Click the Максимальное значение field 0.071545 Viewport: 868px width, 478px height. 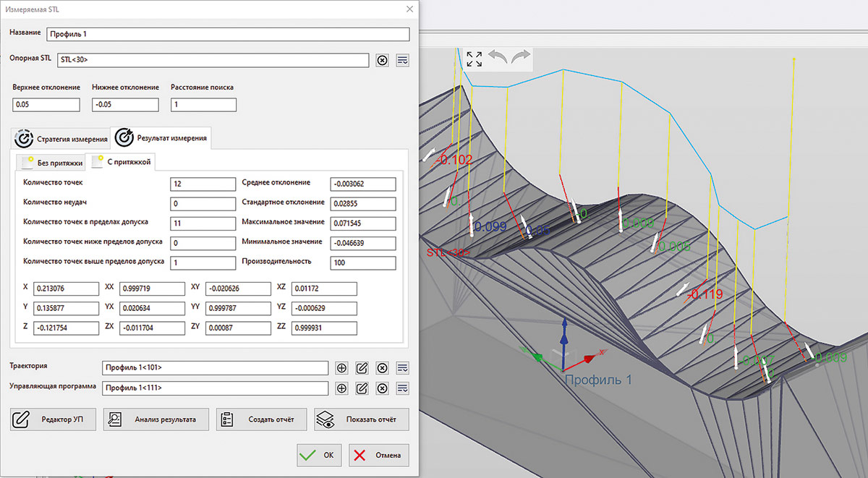(x=362, y=223)
